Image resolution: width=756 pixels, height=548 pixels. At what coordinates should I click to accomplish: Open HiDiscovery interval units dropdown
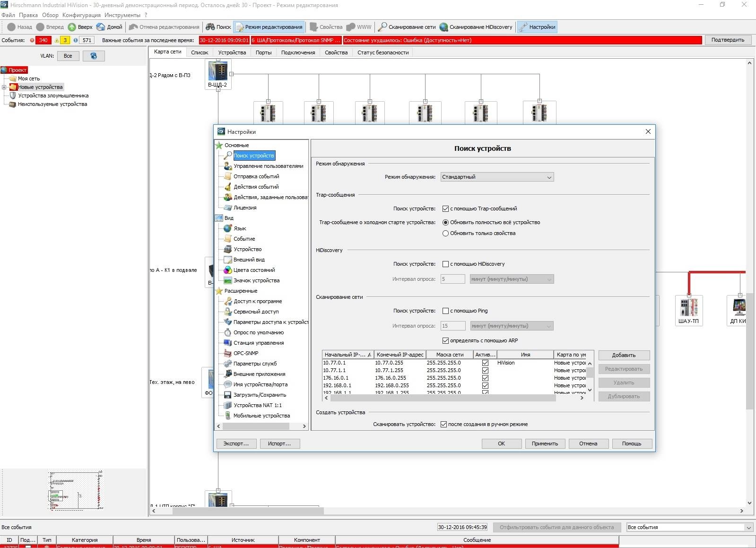pyautogui.click(x=512, y=279)
